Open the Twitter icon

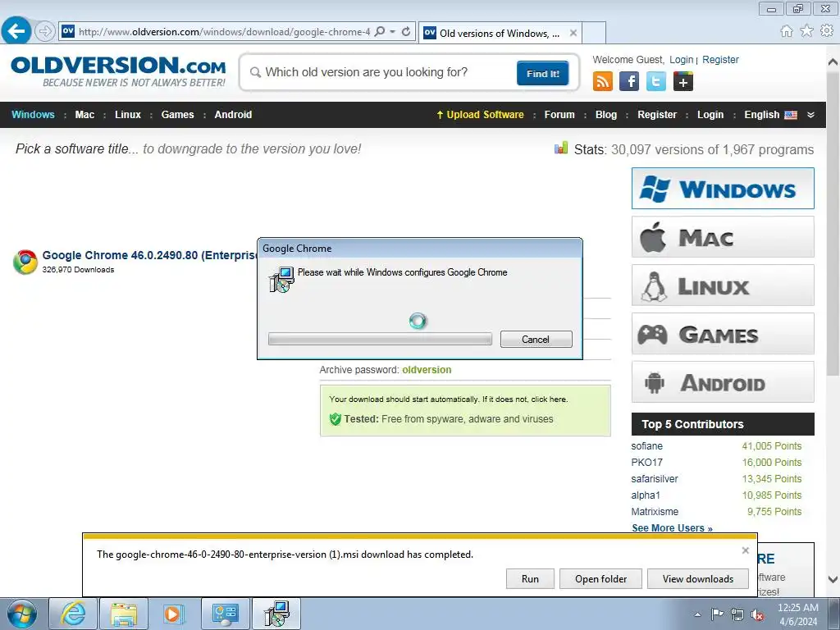(656, 81)
